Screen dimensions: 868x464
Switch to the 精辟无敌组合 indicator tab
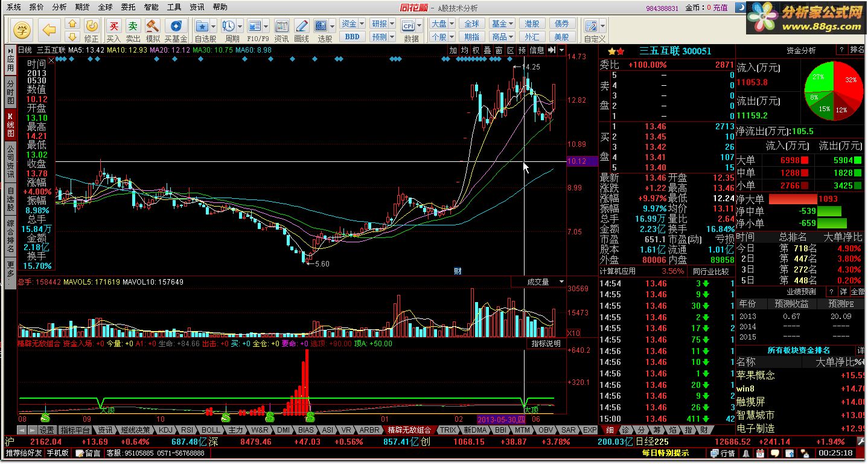coord(409,430)
